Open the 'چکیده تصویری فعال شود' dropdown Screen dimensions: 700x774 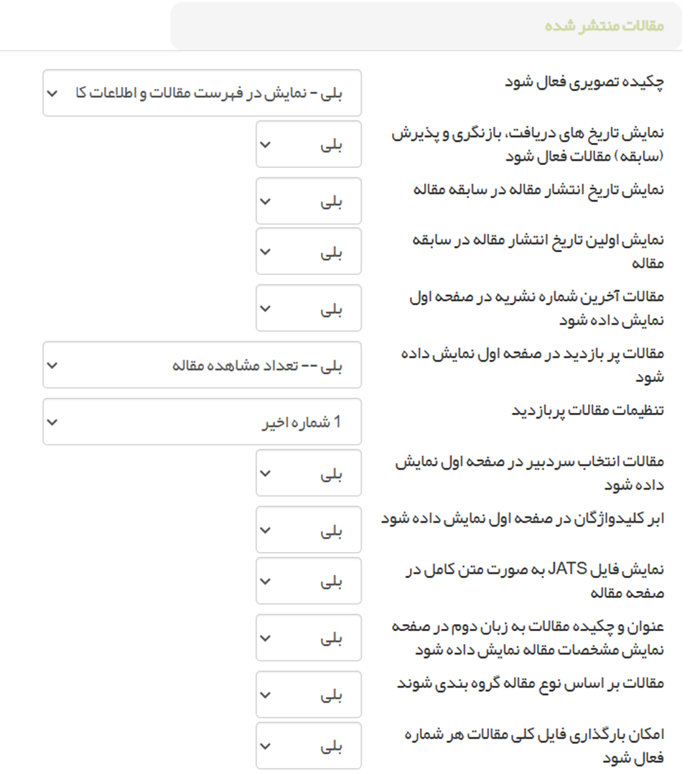pos(202,93)
